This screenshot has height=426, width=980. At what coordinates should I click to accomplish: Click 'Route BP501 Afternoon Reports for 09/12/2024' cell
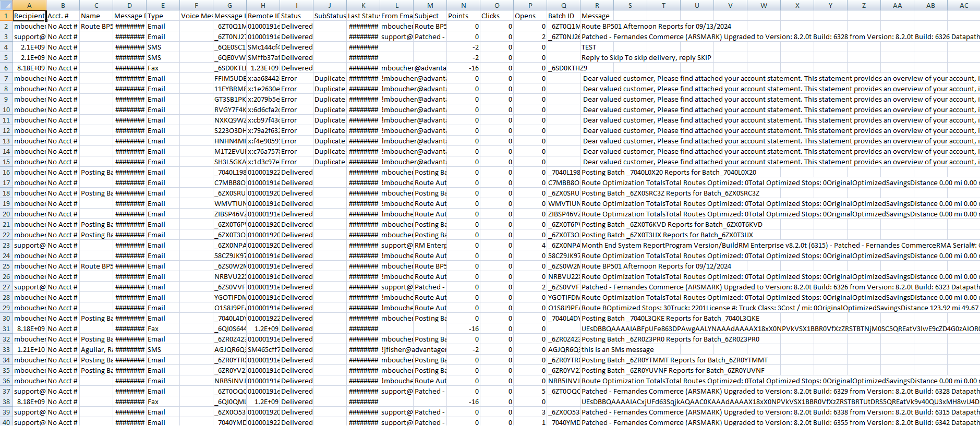[656, 266]
